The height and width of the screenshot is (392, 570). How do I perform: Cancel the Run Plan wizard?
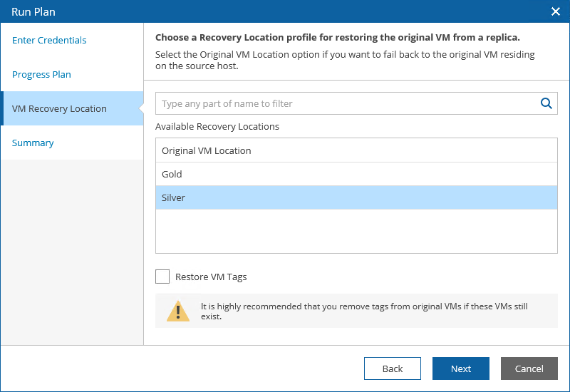pos(529,368)
